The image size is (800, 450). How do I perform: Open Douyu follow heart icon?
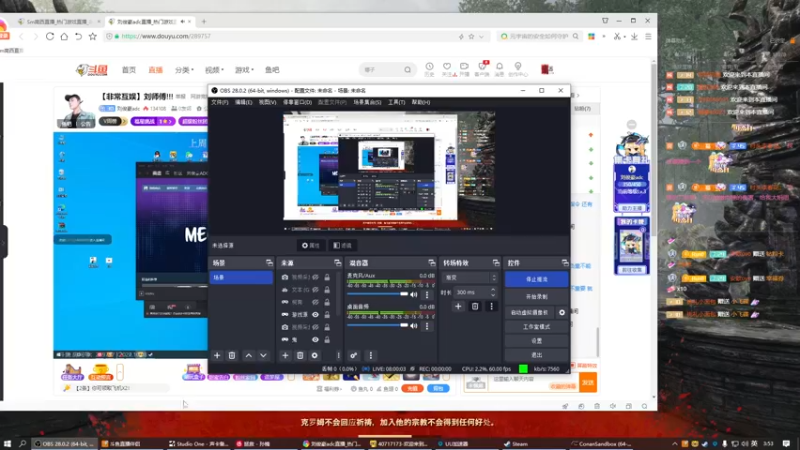(x=447, y=67)
